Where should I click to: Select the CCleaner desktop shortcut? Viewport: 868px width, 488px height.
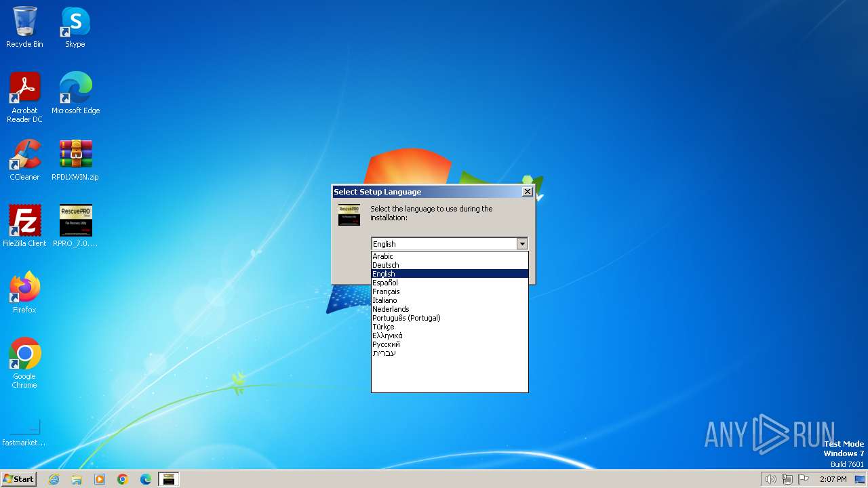[x=24, y=160]
